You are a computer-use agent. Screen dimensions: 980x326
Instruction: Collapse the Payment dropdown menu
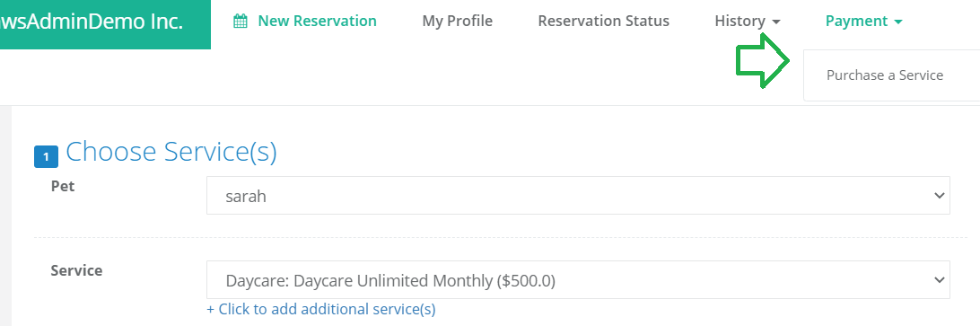(x=863, y=22)
